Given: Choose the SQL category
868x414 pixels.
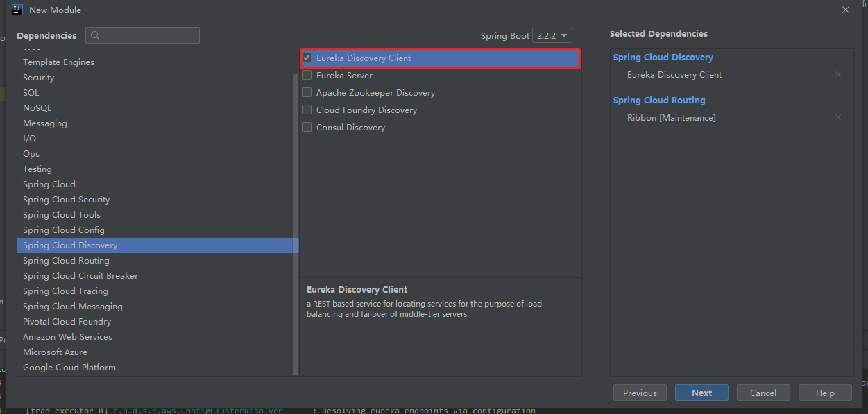Looking at the screenshot, I should pos(157,93).
